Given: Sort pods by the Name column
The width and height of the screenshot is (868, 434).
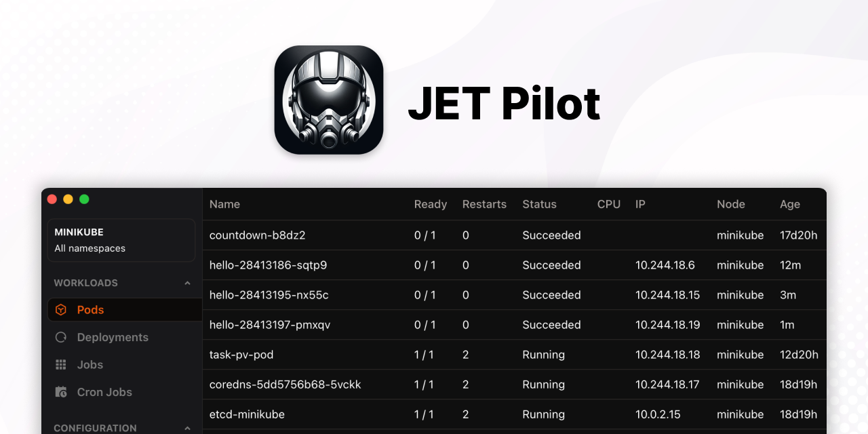Looking at the screenshot, I should (224, 204).
